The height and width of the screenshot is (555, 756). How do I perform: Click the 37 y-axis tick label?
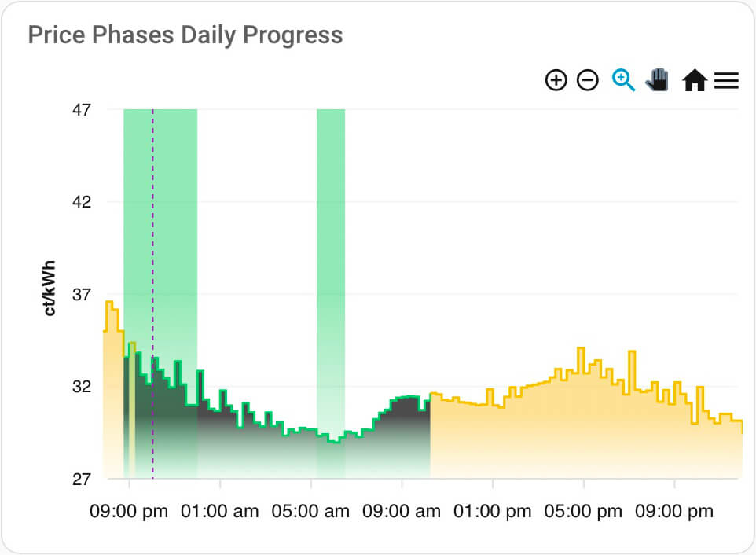pyautogui.click(x=82, y=295)
